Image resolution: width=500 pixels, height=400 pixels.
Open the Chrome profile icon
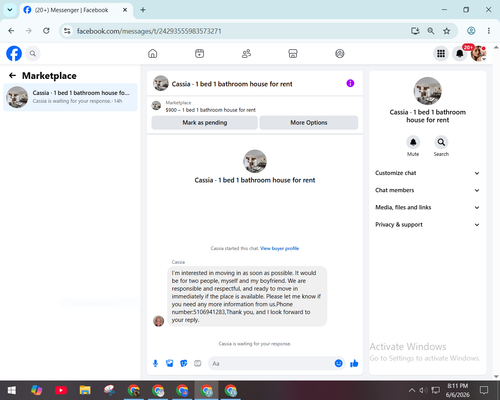pos(471,31)
